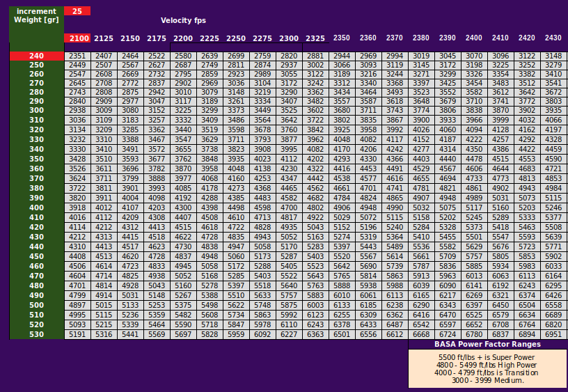Select the red starting weight cell 240

(36, 56)
